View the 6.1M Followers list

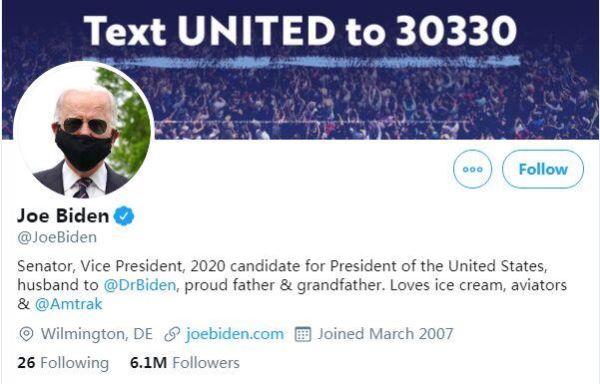pos(185,363)
